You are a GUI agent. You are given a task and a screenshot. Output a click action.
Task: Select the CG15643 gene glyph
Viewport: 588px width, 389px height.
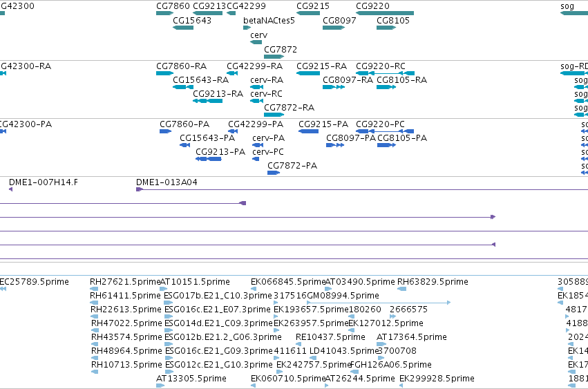tap(183, 28)
